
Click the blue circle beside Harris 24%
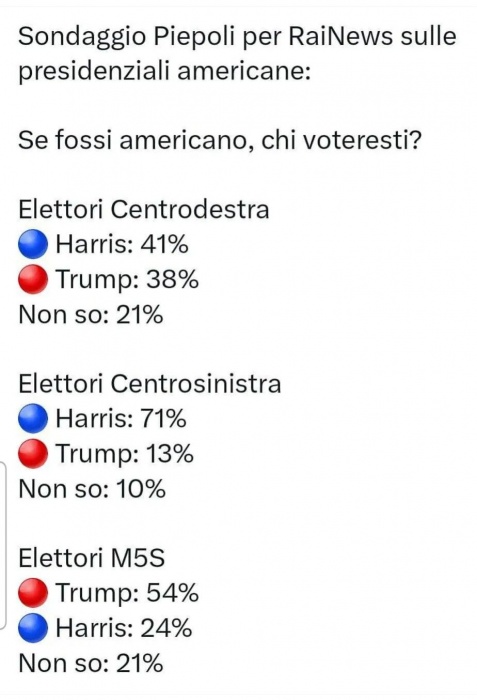pyautogui.click(x=33, y=628)
